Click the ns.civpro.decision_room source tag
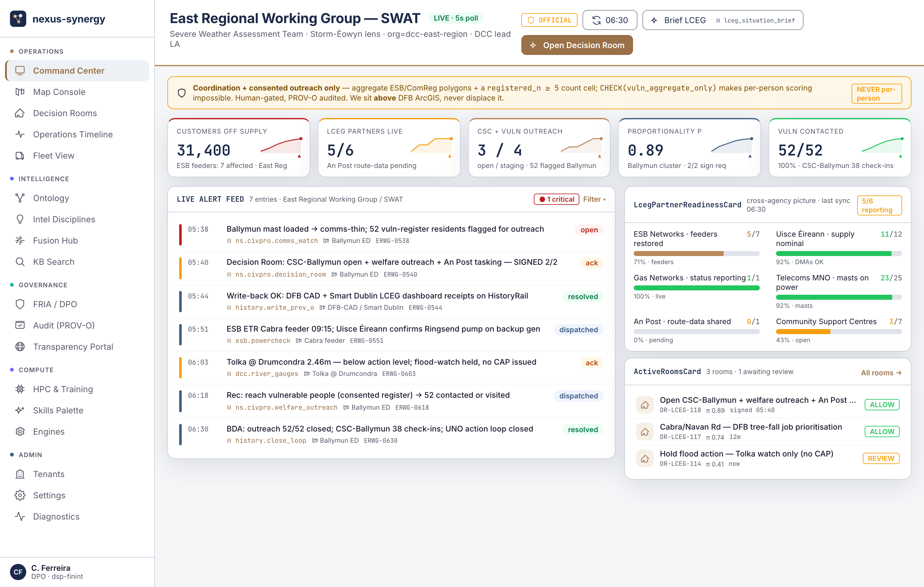Viewport: 924px width, 587px height. point(280,274)
